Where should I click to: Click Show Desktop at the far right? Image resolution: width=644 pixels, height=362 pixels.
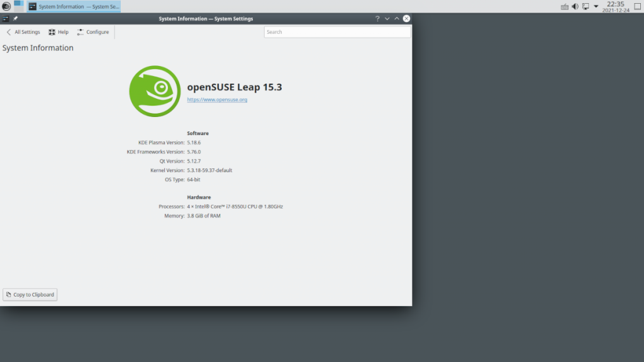pos(637,6)
